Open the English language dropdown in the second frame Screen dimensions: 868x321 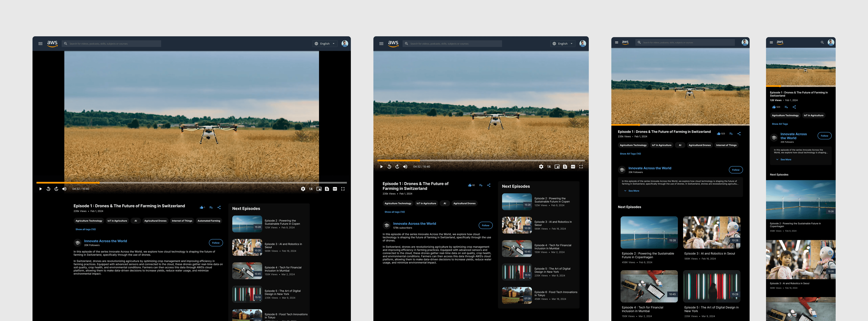563,44
